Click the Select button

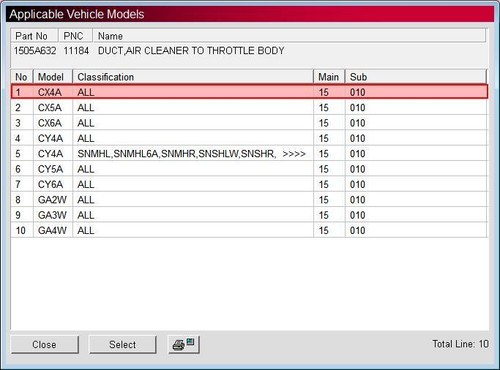click(x=122, y=344)
